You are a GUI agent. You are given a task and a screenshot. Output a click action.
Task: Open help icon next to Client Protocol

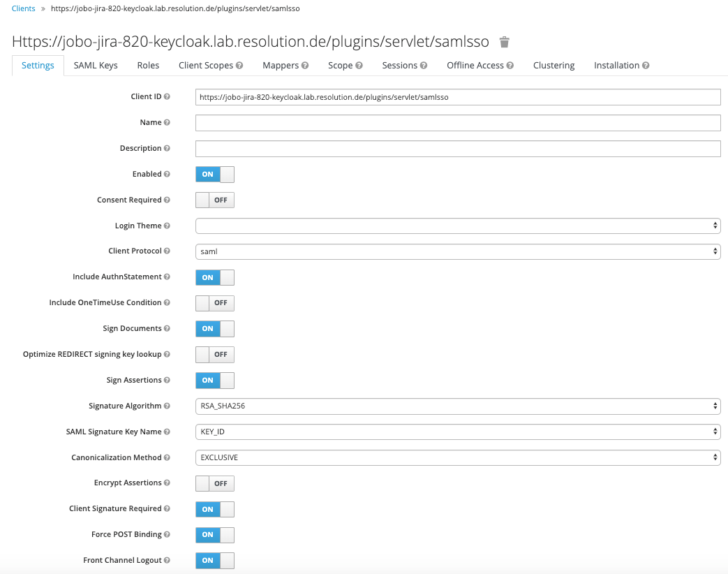pyautogui.click(x=167, y=251)
